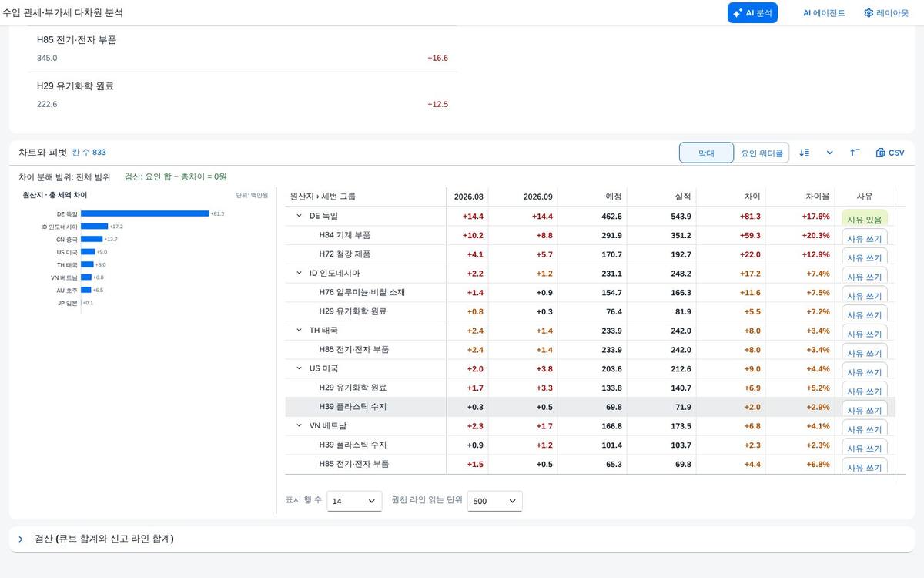Click the AI 분석 sparkle button
Screen dimensions: 924x578
[x=752, y=13]
